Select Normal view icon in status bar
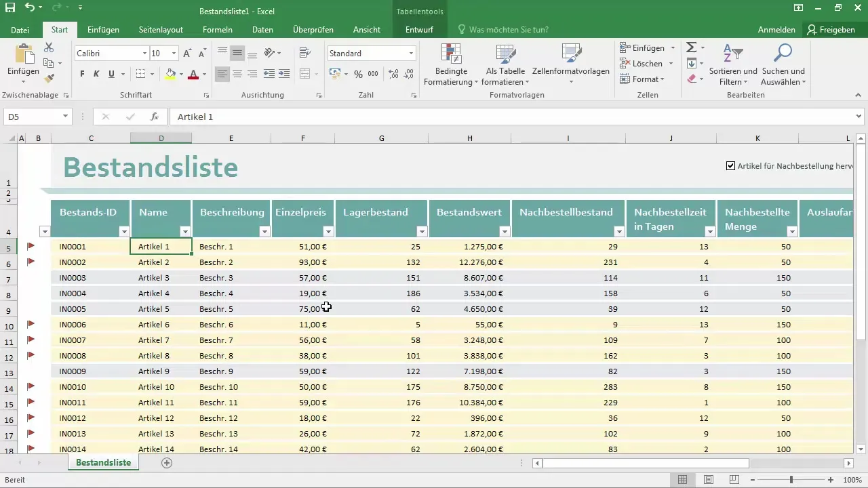Image resolution: width=868 pixels, height=488 pixels. tap(682, 480)
